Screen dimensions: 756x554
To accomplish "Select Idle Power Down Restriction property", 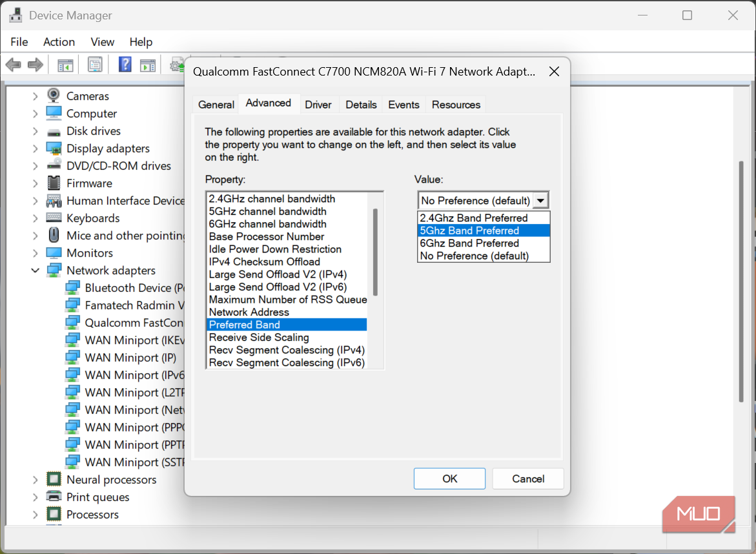I will (x=287, y=249).
